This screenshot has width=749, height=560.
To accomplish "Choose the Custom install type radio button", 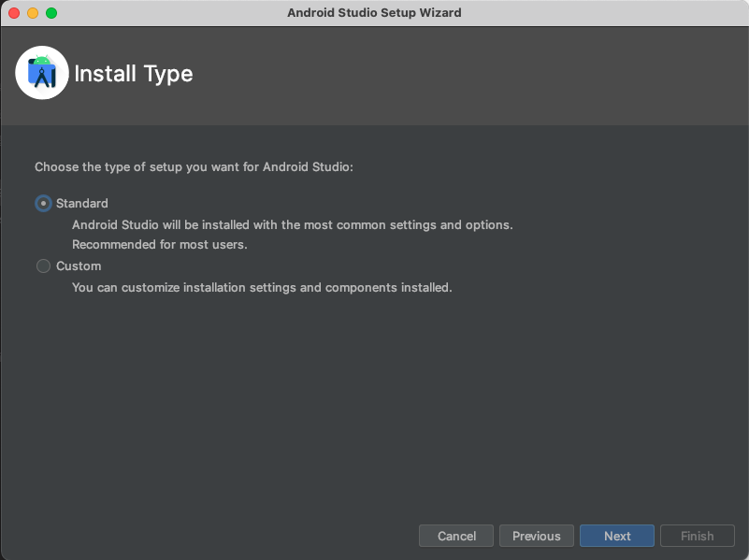I will click(x=43, y=266).
